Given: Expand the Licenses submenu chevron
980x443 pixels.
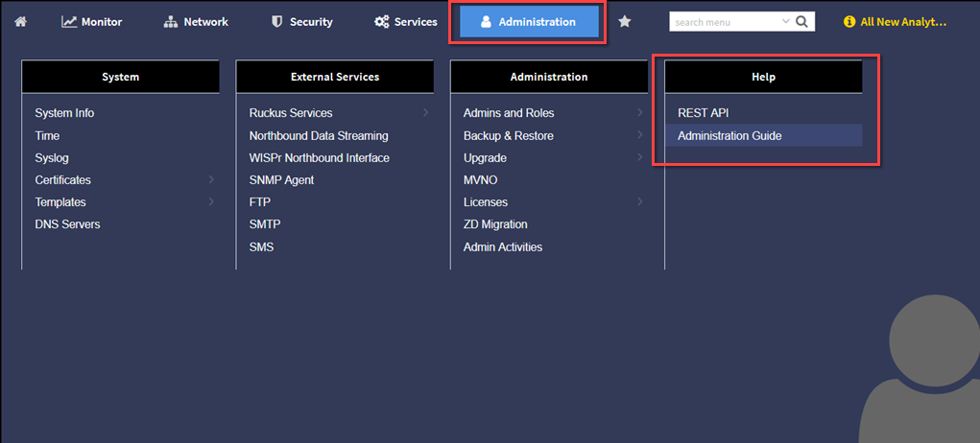Looking at the screenshot, I should pos(640,202).
